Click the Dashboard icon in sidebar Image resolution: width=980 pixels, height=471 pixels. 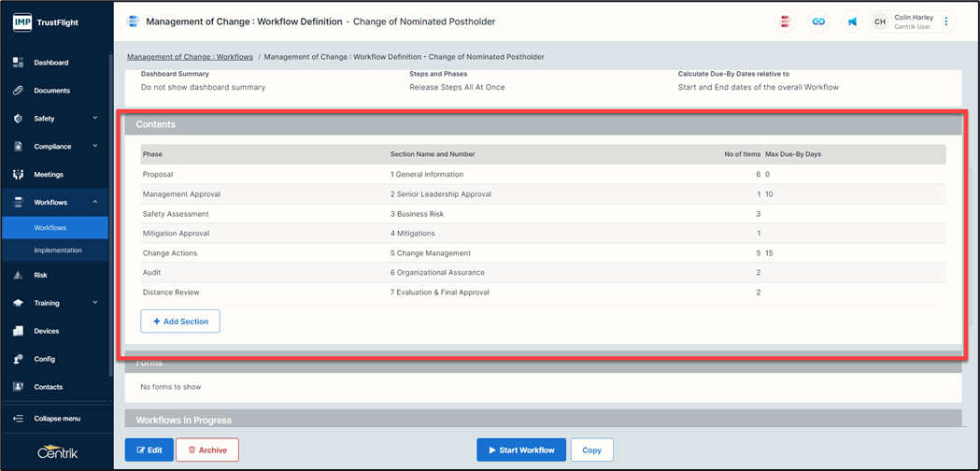[x=18, y=63]
